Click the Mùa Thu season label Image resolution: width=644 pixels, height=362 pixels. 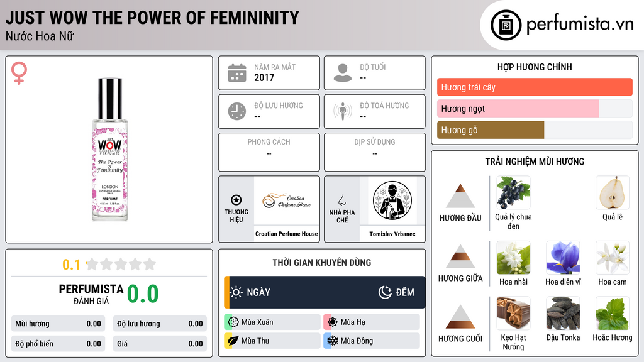[255, 341]
